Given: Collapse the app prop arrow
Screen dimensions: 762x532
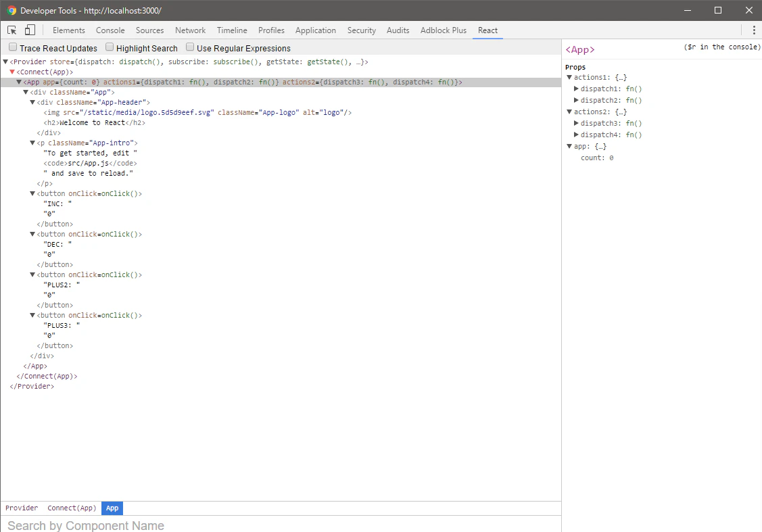Looking at the screenshot, I should 569,146.
